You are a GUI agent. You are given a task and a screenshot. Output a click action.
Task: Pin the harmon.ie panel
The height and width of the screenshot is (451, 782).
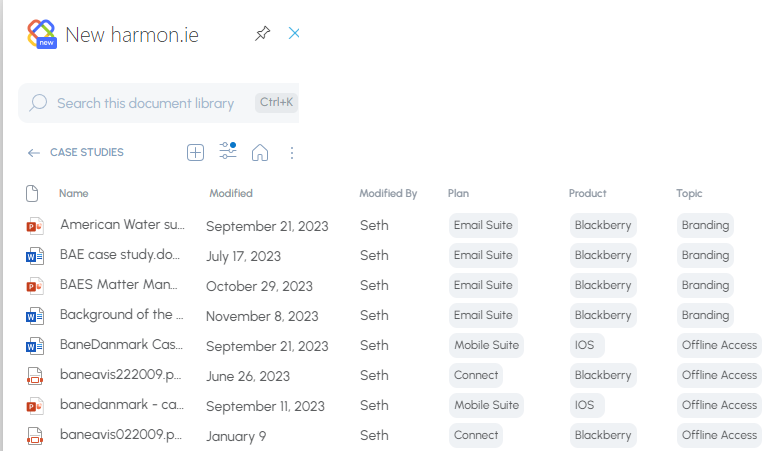(x=263, y=33)
